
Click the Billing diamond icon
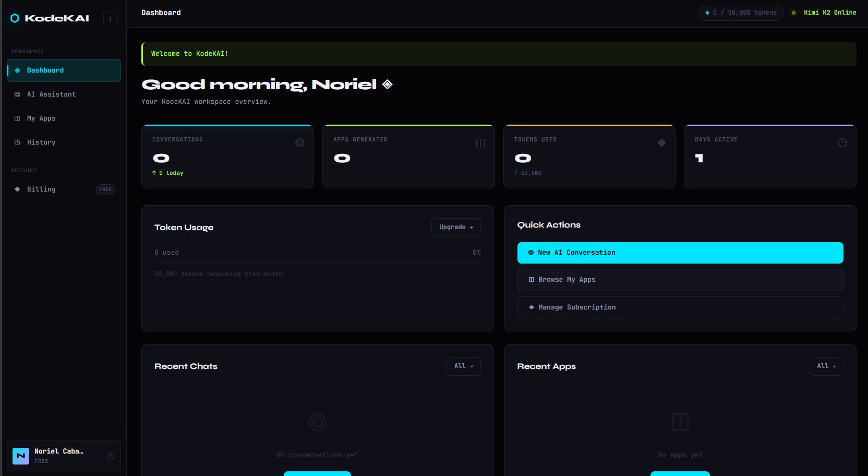[x=17, y=189]
